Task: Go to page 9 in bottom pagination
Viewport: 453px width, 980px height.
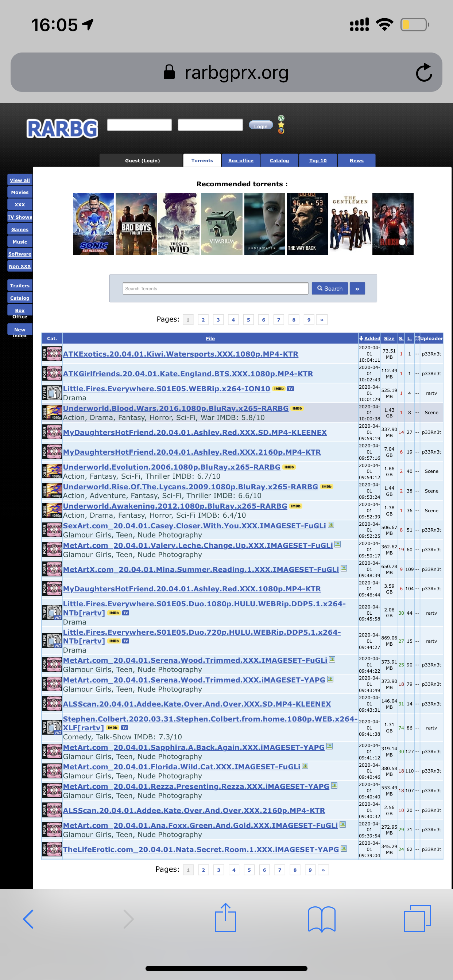Action: pos(310,870)
